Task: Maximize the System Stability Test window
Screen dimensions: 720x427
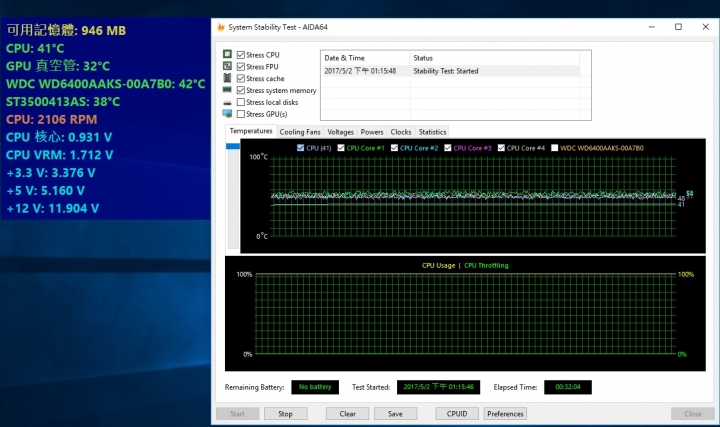Action: pyautogui.click(x=678, y=27)
